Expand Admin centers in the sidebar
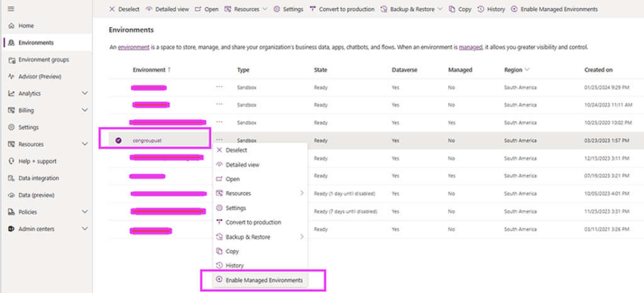Viewport: 644px width, 293px height. click(x=85, y=229)
